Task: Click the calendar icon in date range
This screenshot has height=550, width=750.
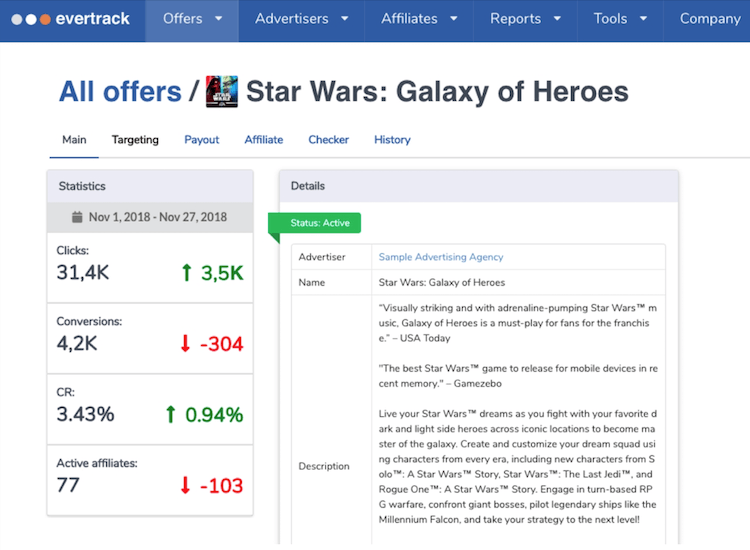Action: tap(77, 217)
